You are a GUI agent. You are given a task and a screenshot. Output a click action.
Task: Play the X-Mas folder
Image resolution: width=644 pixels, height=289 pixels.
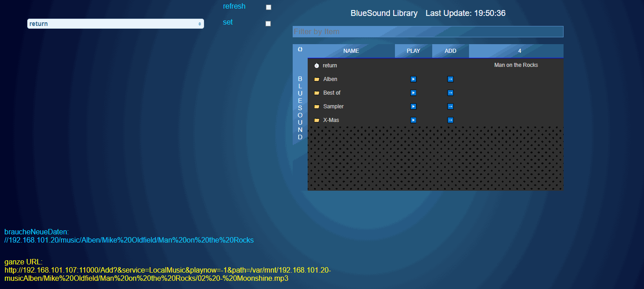click(414, 120)
